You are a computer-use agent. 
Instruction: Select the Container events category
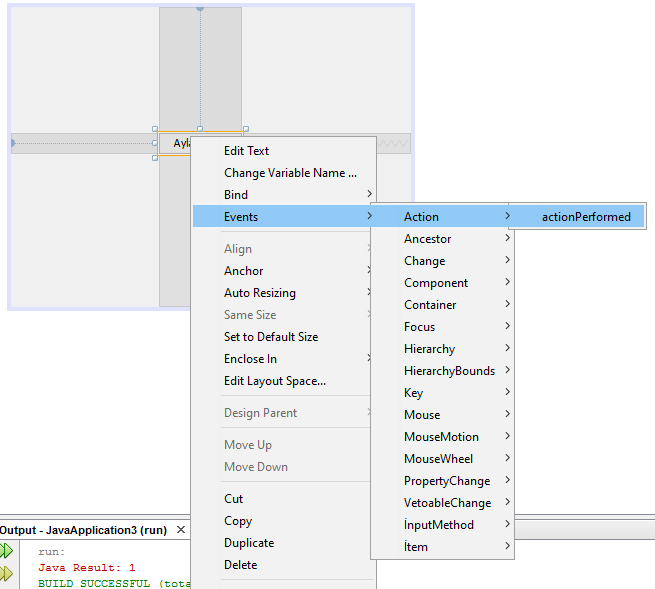click(x=442, y=305)
